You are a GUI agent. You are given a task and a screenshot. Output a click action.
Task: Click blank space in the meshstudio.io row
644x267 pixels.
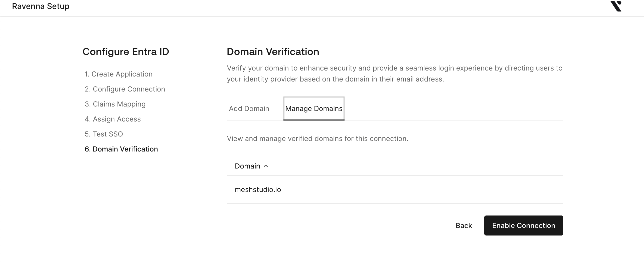tap(426, 189)
